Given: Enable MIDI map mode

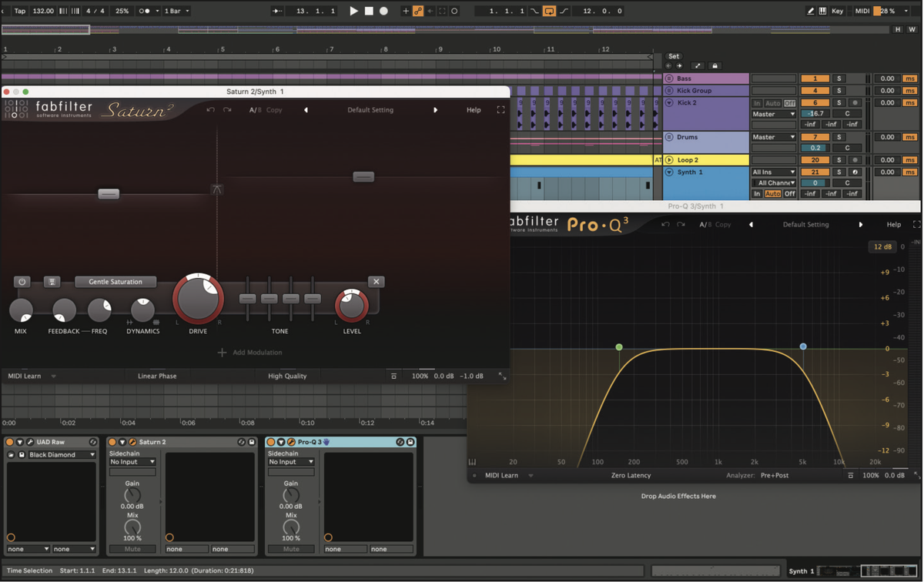Looking at the screenshot, I should click(862, 11).
